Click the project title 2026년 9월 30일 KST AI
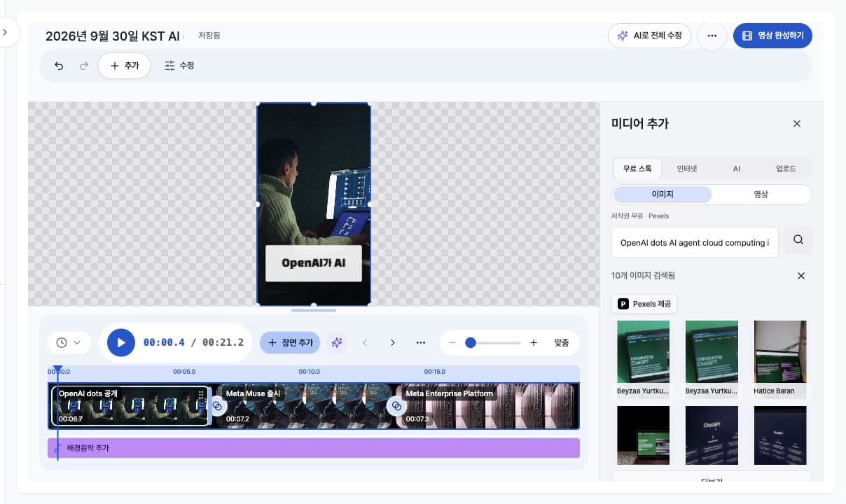Image resolution: width=846 pixels, height=504 pixels. [x=113, y=36]
